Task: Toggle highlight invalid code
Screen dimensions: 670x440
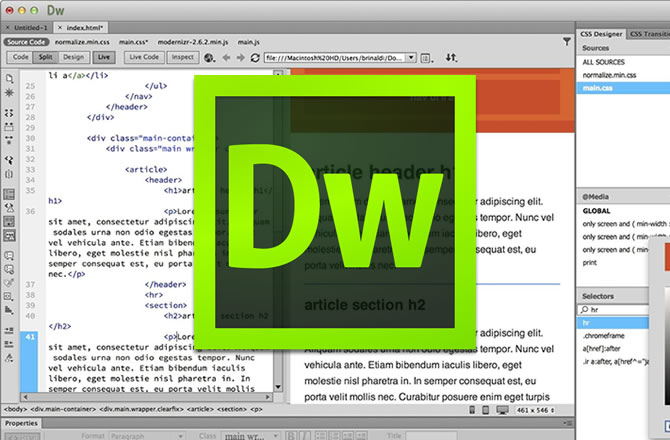Action: pyautogui.click(x=9, y=208)
